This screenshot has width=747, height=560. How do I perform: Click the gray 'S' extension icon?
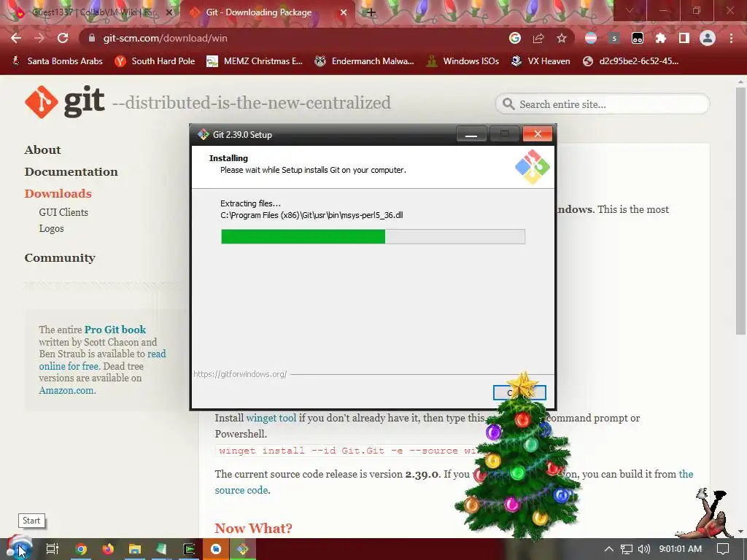pyautogui.click(x=614, y=38)
